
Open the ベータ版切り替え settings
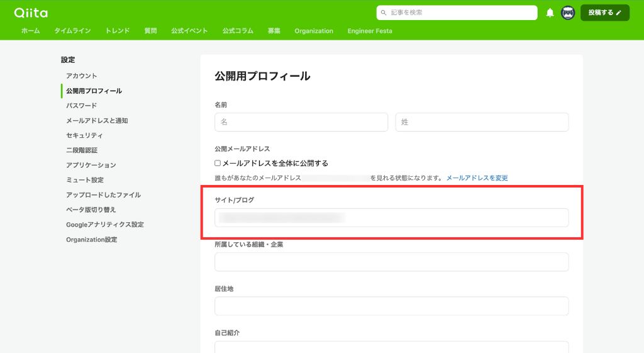(x=91, y=210)
